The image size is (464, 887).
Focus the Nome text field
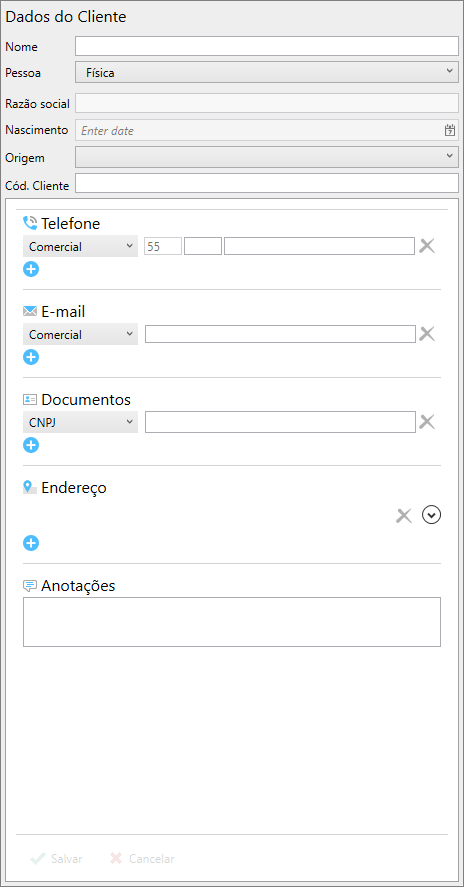[267, 46]
